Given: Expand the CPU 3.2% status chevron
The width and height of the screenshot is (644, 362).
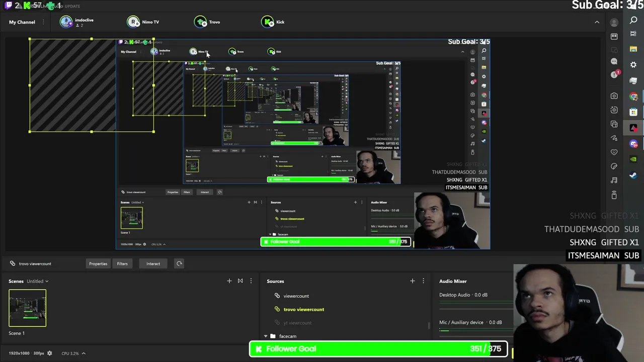Looking at the screenshot, I should [84, 353].
